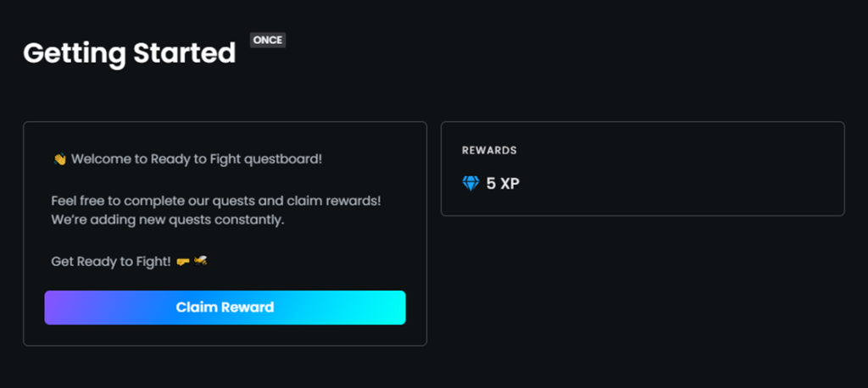Click the 'Get Ready to Fight!' text
The image size is (868, 388).
click(110, 261)
